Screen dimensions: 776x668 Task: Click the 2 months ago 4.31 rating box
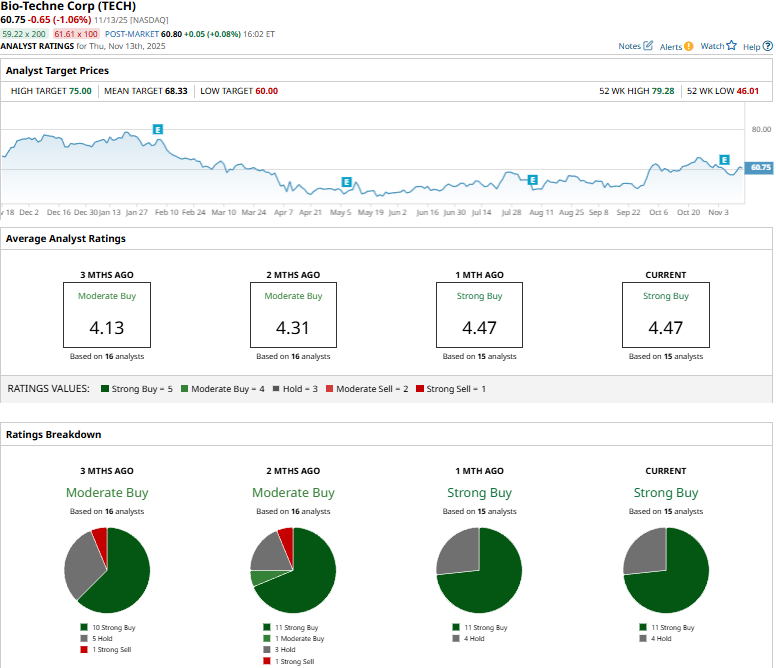point(293,315)
